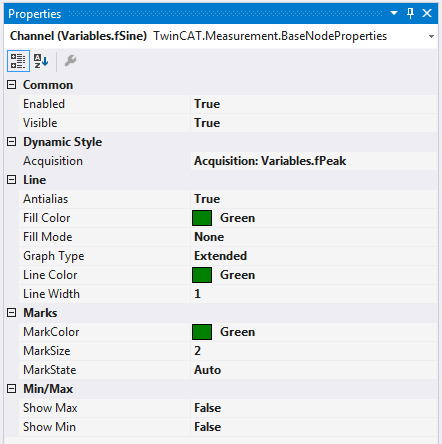
Task: Select the MarkColor property label
Action: tap(51, 332)
